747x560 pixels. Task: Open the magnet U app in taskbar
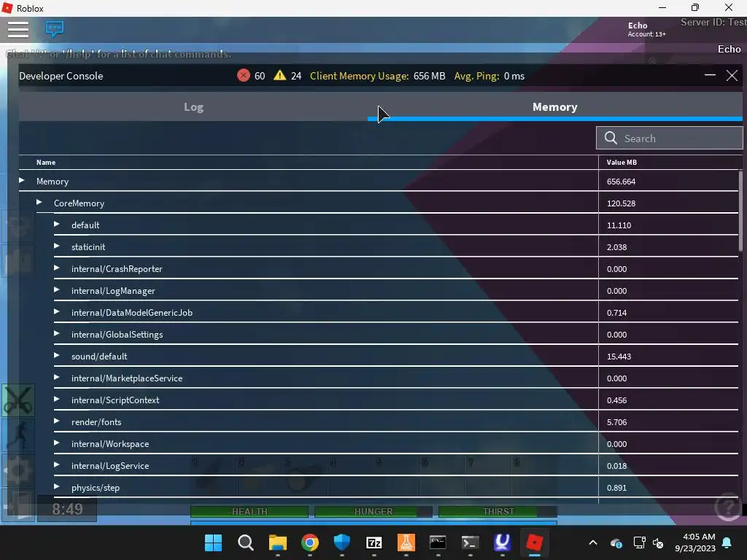502,542
